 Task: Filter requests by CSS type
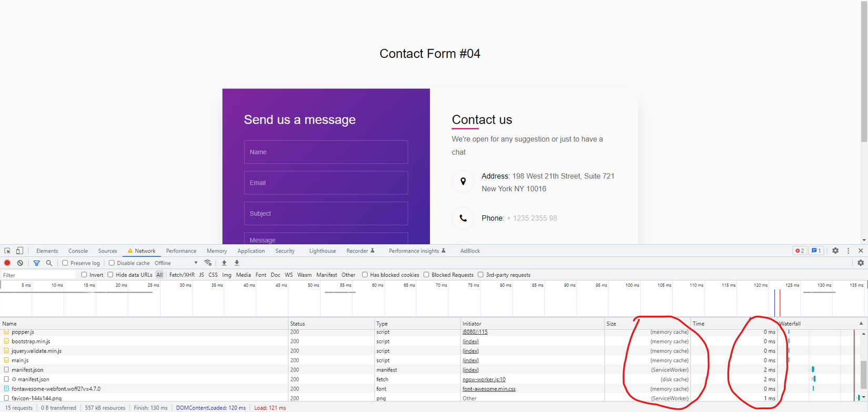pyautogui.click(x=213, y=275)
